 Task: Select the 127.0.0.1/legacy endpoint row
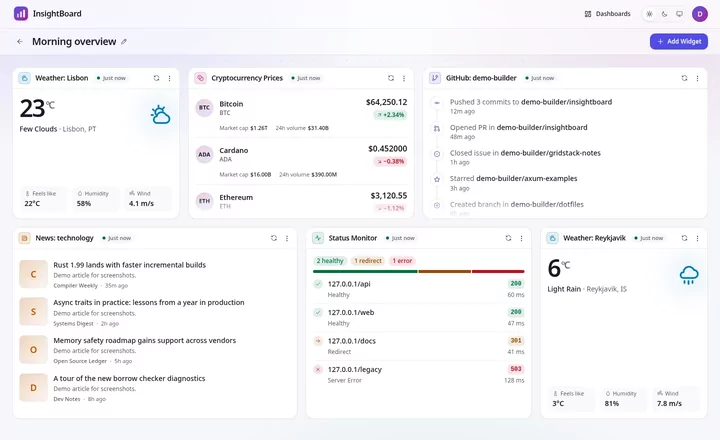[418, 374]
